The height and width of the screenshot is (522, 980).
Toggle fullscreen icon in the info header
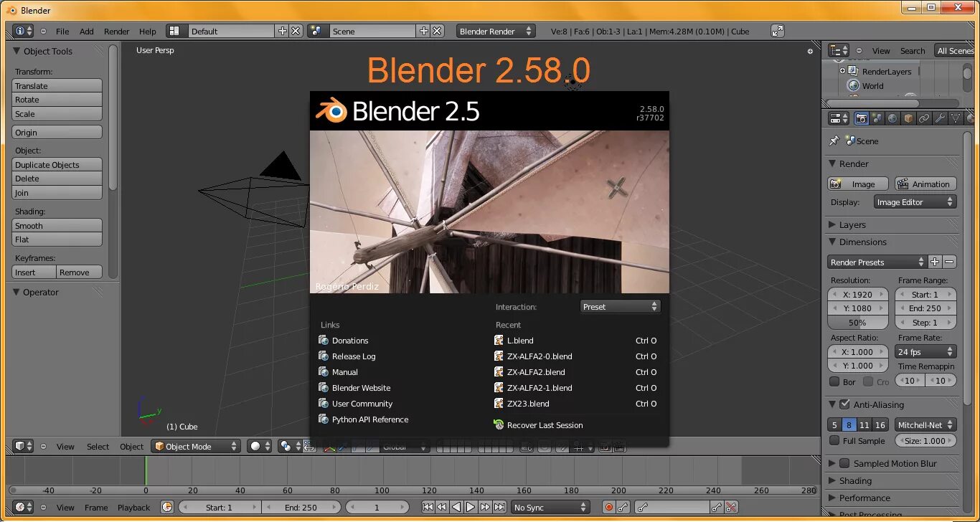[778, 31]
